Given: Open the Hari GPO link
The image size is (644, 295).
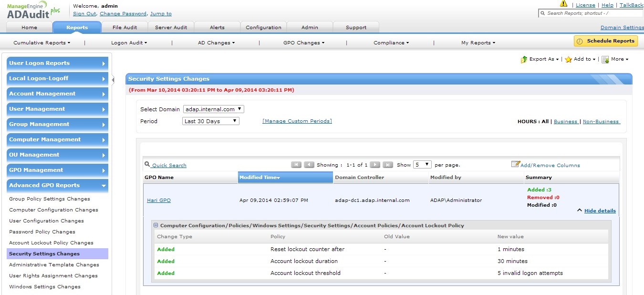Looking at the screenshot, I should [158, 200].
